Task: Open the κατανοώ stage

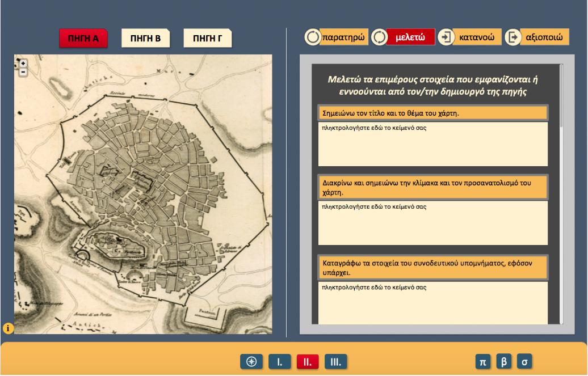Action: pos(477,37)
